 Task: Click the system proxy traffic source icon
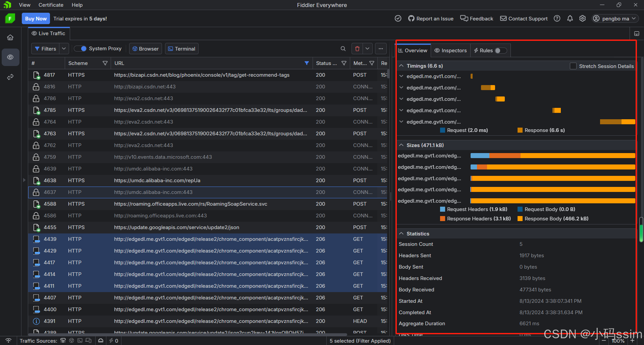click(x=63, y=341)
